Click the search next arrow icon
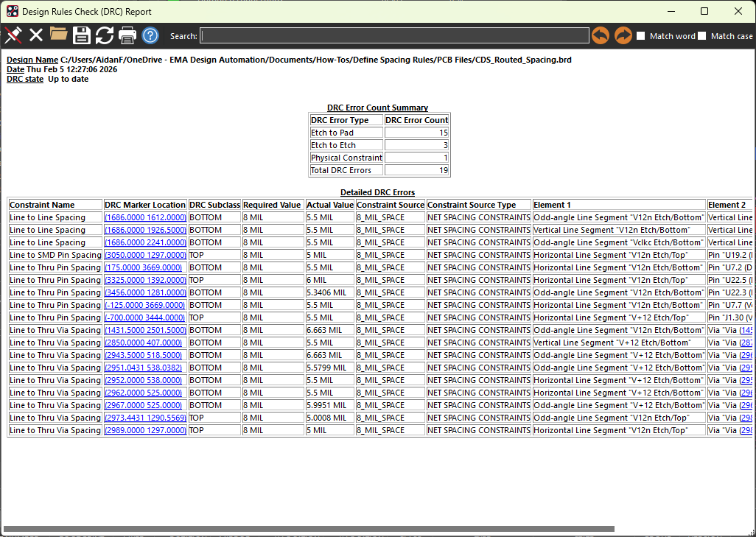The height and width of the screenshot is (537, 756). [623, 35]
